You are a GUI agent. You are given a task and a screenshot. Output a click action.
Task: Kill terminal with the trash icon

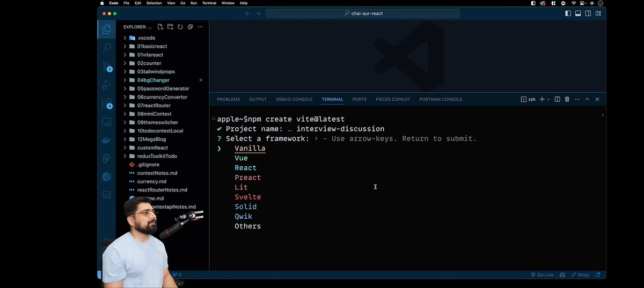pos(567,99)
